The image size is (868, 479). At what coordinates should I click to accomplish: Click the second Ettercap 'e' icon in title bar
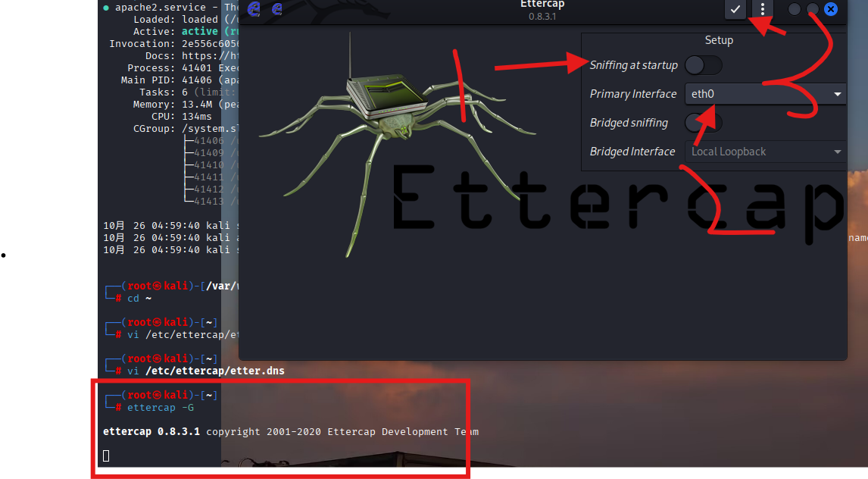[x=277, y=9]
